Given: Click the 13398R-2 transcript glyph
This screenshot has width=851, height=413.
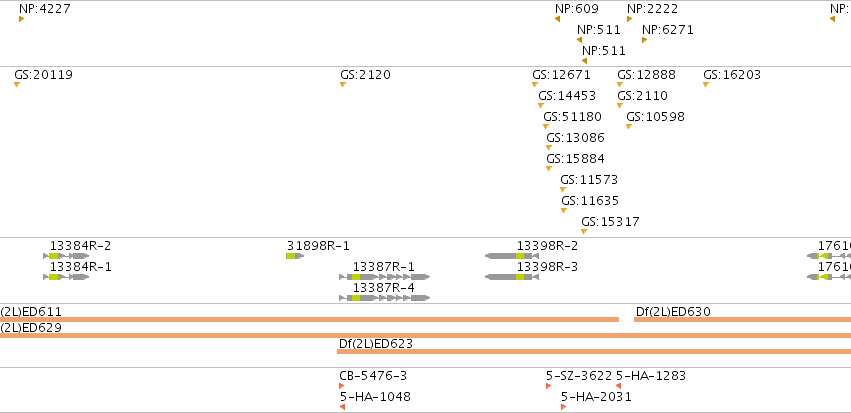Looking at the screenshot, I should coord(512,256).
